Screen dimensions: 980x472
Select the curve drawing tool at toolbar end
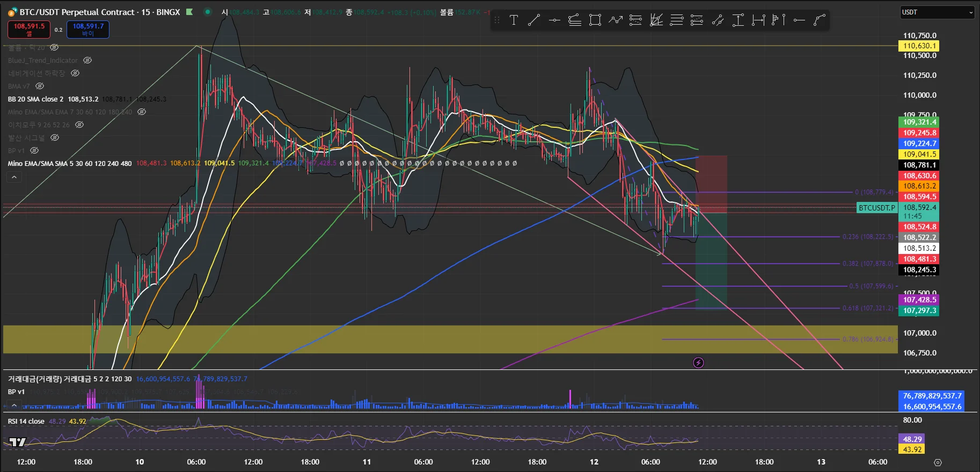pos(819,20)
